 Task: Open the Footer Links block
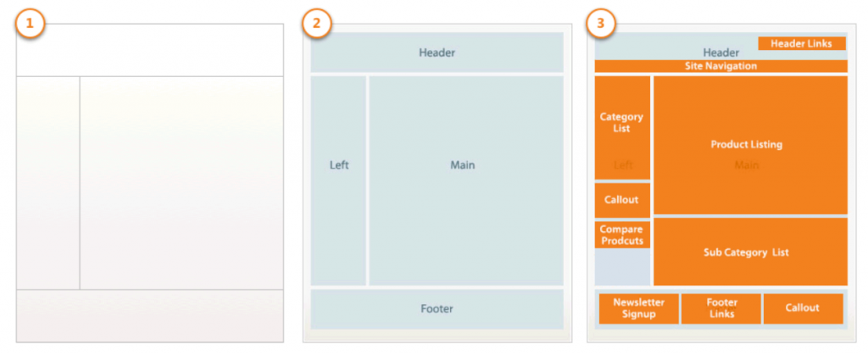coord(721,308)
